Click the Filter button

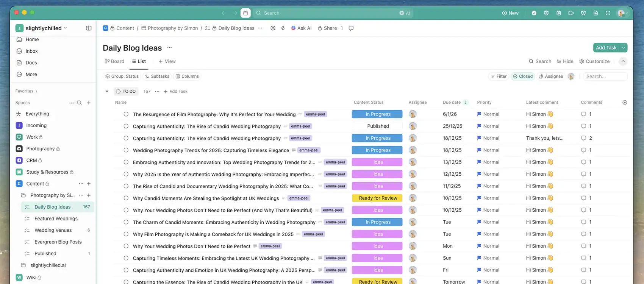(x=499, y=76)
